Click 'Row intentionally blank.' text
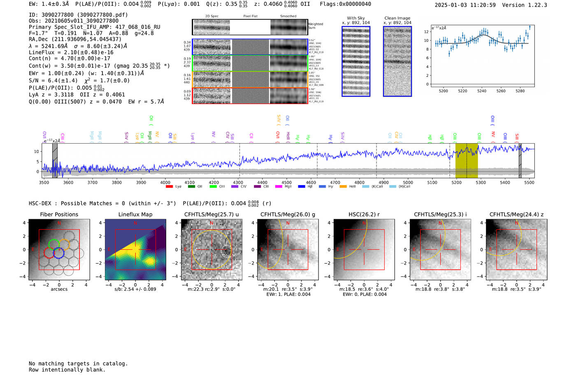 click(67, 370)
